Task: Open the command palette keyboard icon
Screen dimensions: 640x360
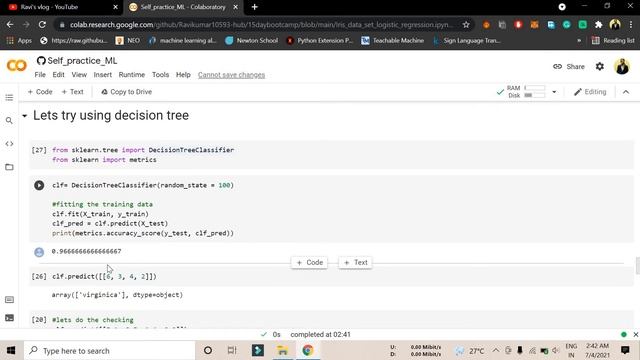Action: click(x=9, y=300)
